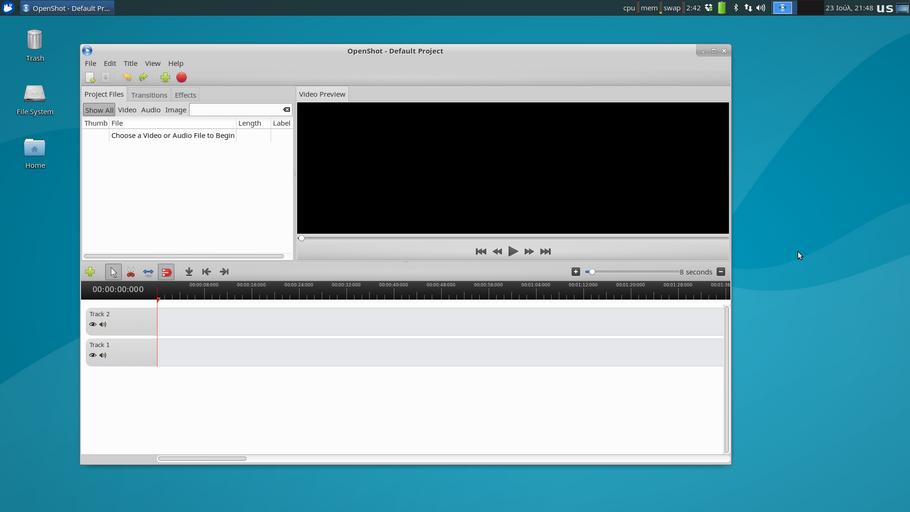
Task: Filter project files by Video
Action: (x=127, y=110)
